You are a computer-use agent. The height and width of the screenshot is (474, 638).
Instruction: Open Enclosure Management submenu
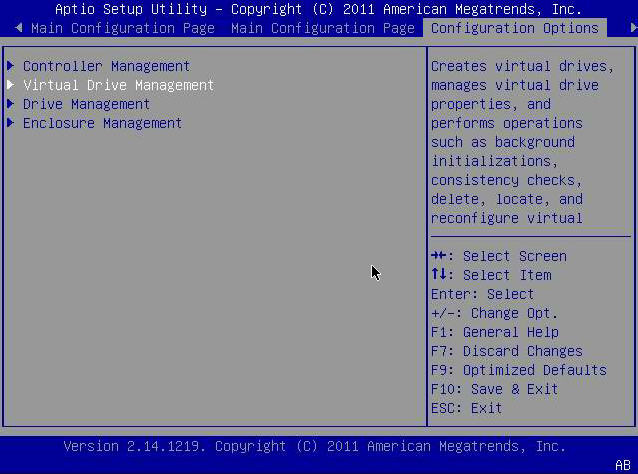[x=103, y=123]
